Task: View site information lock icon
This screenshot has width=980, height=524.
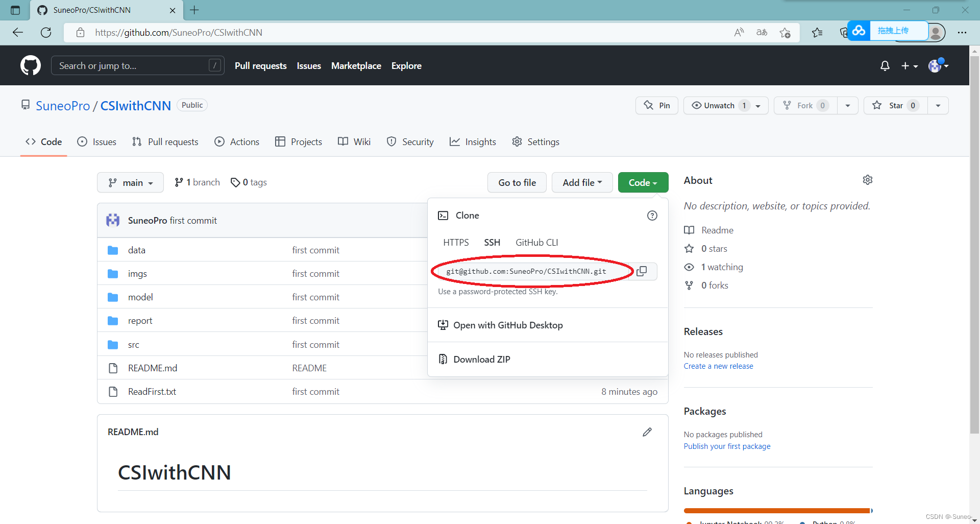Action: (80, 33)
